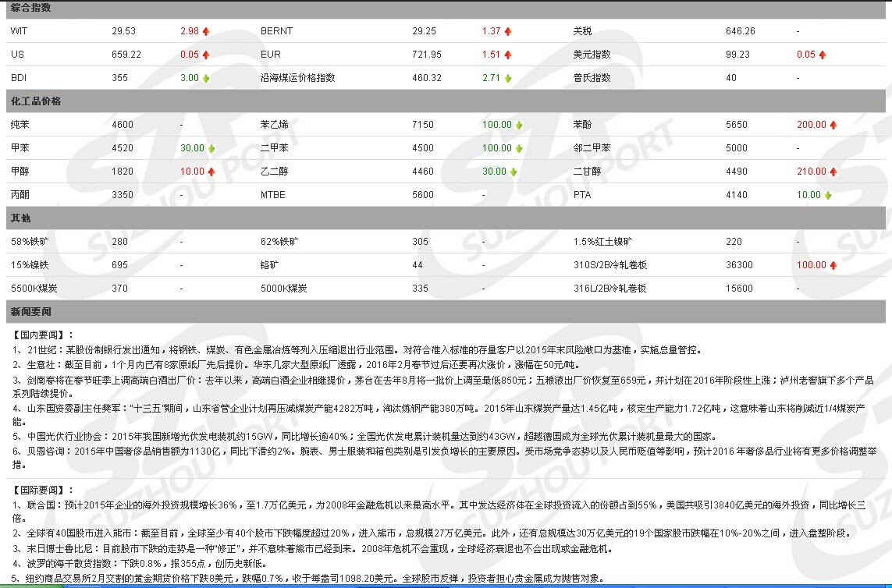Viewport: 892px width, 588px height.
Task: Select the 铬矿 label
Action: [x=270, y=265]
